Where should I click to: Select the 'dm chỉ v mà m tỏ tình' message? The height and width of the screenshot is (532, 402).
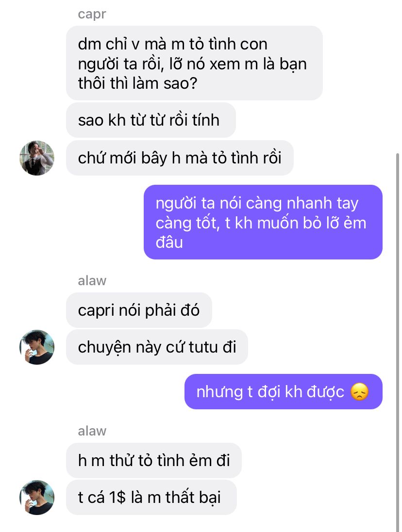coord(194,63)
